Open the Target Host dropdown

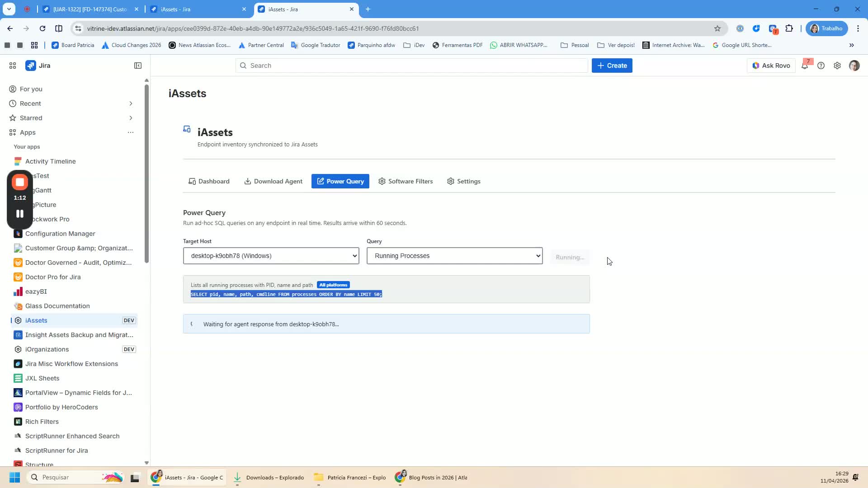click(271, 256)
